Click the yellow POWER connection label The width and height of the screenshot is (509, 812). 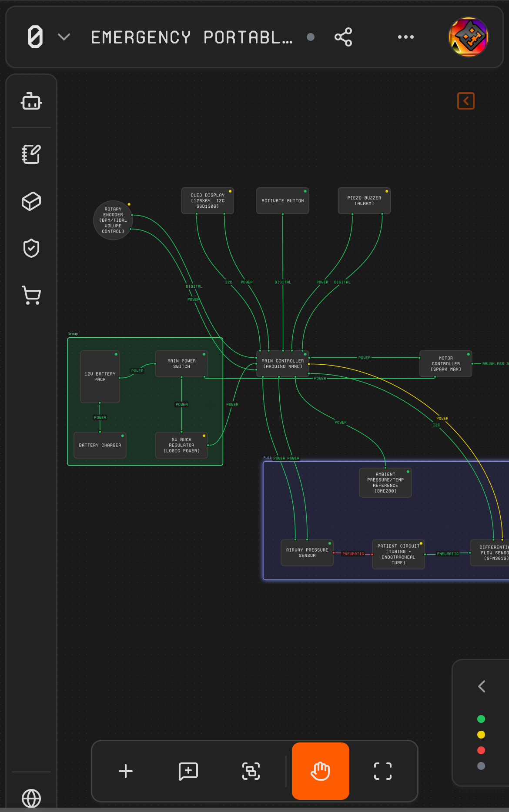point(442,419)
